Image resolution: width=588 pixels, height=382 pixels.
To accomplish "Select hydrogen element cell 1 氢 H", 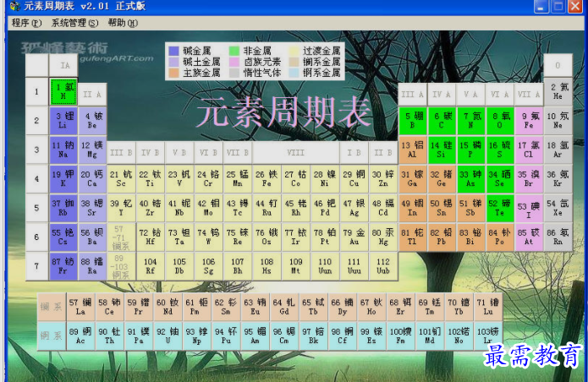I will tap(63, 91).
